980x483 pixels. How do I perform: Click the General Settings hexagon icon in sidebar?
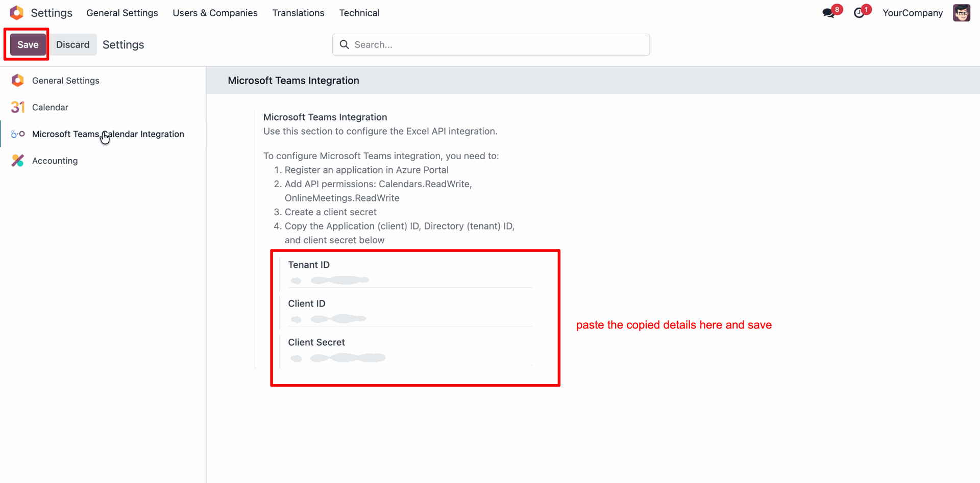(18, 81)
